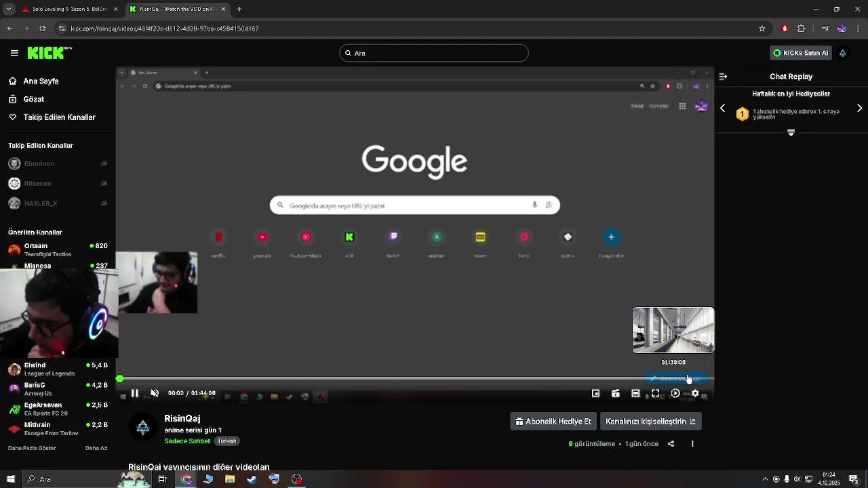This screenshot has height=488, width=868.
Task: Reload the current page
Action: [42, 28]
